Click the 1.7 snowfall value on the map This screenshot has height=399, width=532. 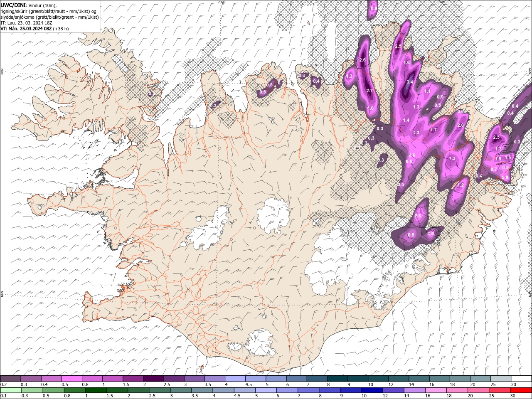pos(433,130)
